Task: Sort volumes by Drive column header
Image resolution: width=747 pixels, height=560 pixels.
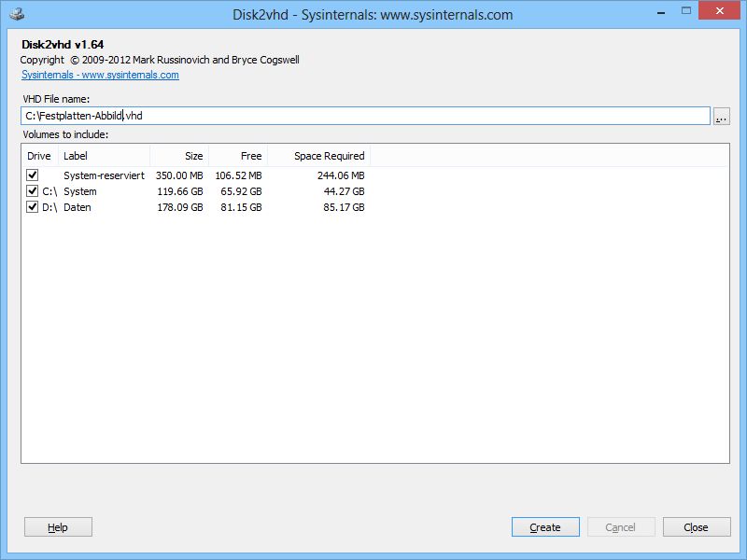Action: [39, 156]
